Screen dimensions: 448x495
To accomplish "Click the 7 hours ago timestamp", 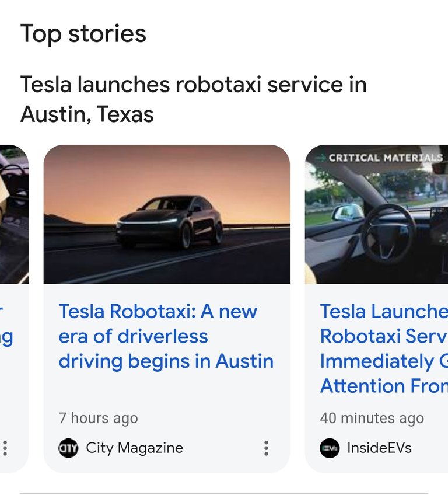I will [x=98, y=419].
